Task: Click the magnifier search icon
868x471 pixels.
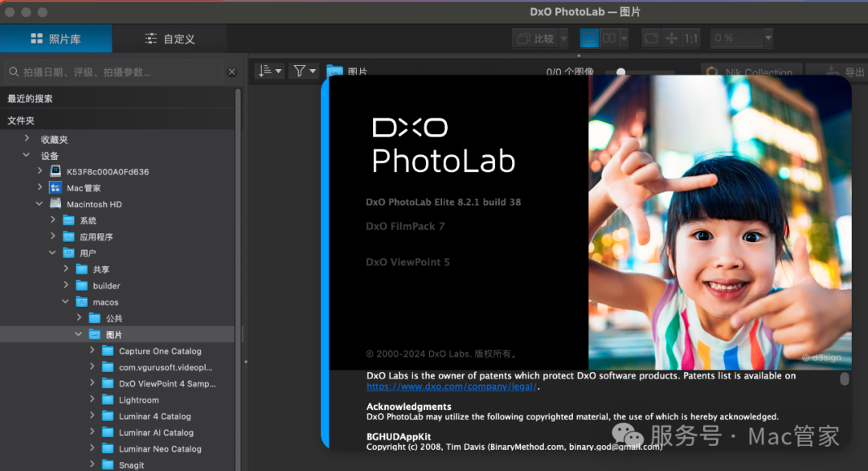Action: tap(14, 72)
